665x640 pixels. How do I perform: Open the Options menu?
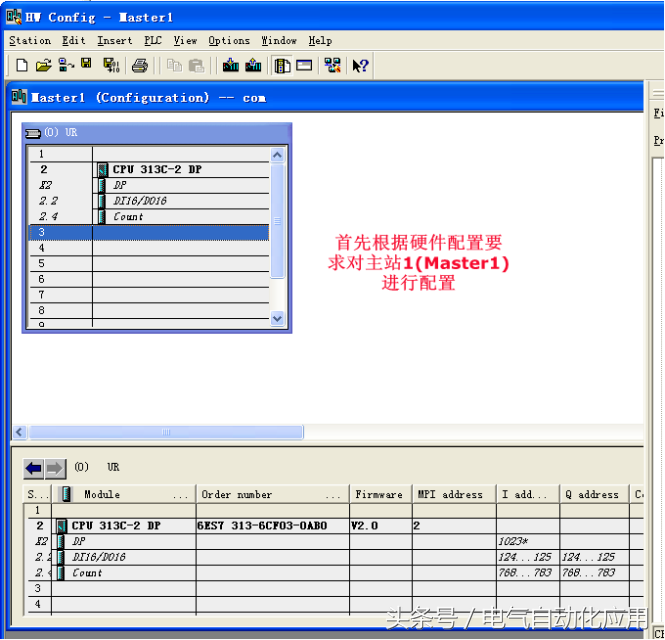click(229, 41)
